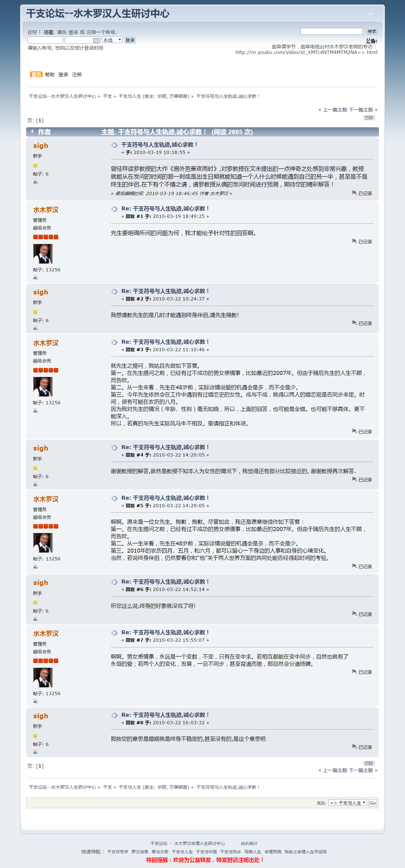Open the 干支与人生 jump-to dropdown

click(x=347, y=803)
